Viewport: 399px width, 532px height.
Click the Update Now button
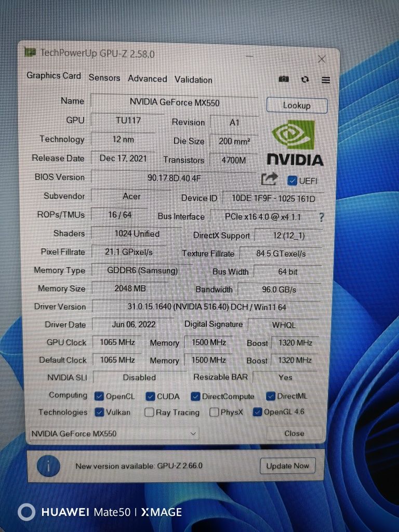[x=287, y=466]
